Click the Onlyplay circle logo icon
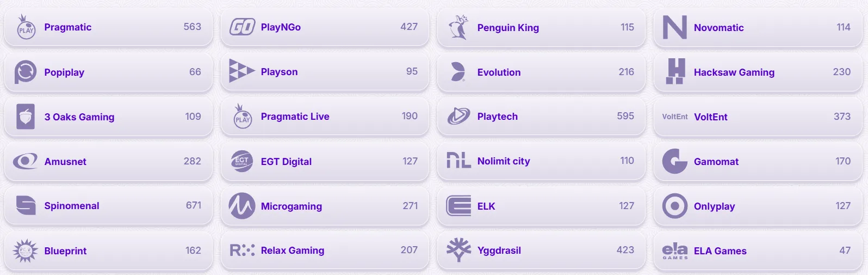This screenshot has width=868, height=275. [x=675, y=206]
